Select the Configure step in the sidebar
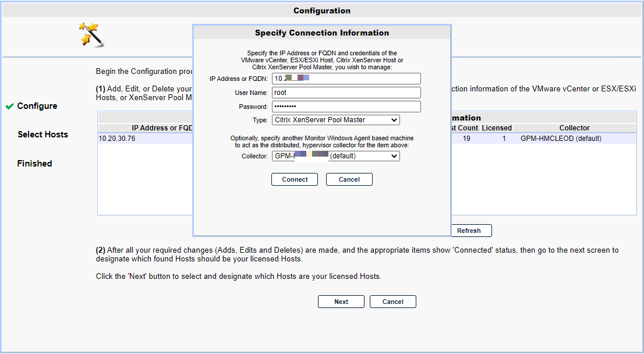 [37, 106]
